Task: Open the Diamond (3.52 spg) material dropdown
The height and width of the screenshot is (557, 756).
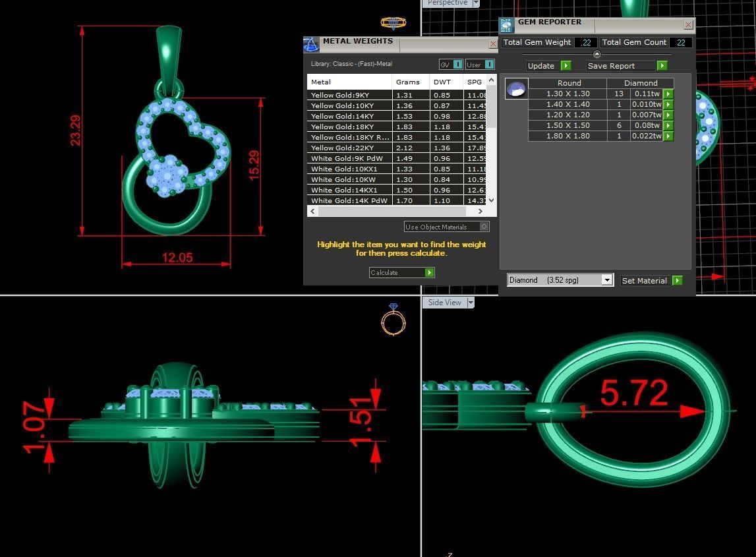Action: [x=608, y=280]
